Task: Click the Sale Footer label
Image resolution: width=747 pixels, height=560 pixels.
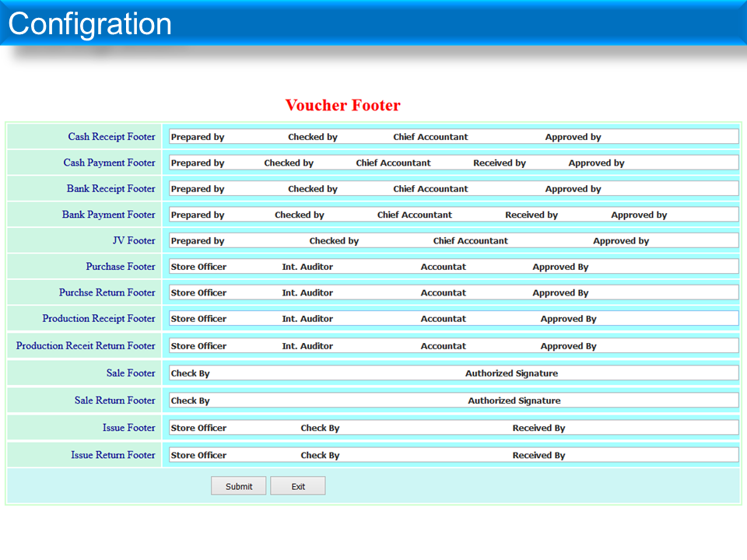Action: coord(131,373)
